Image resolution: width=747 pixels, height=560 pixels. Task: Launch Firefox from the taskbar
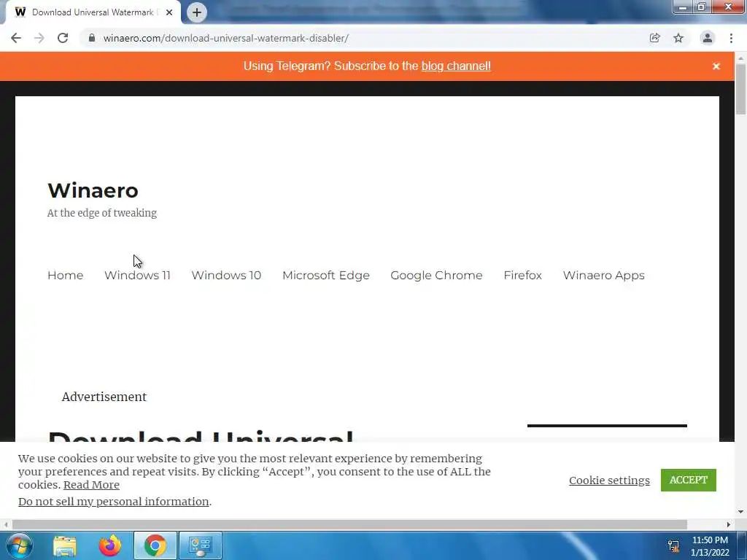[x=110, y=545]
